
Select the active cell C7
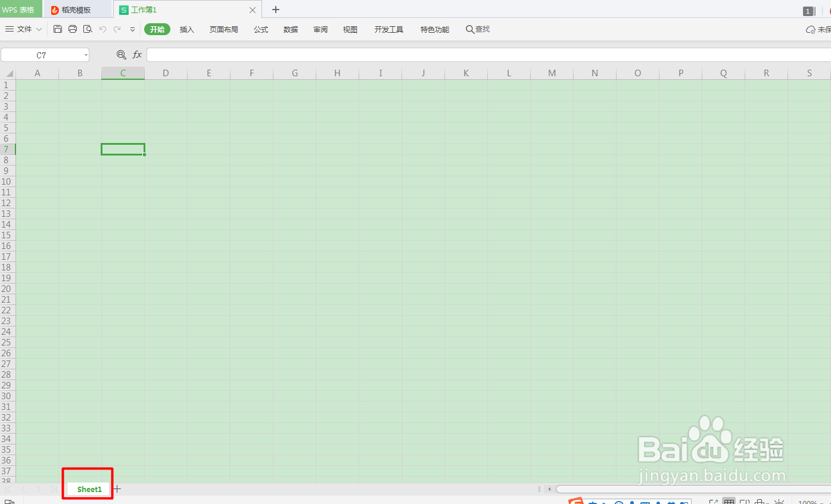[x=123, y=149]
